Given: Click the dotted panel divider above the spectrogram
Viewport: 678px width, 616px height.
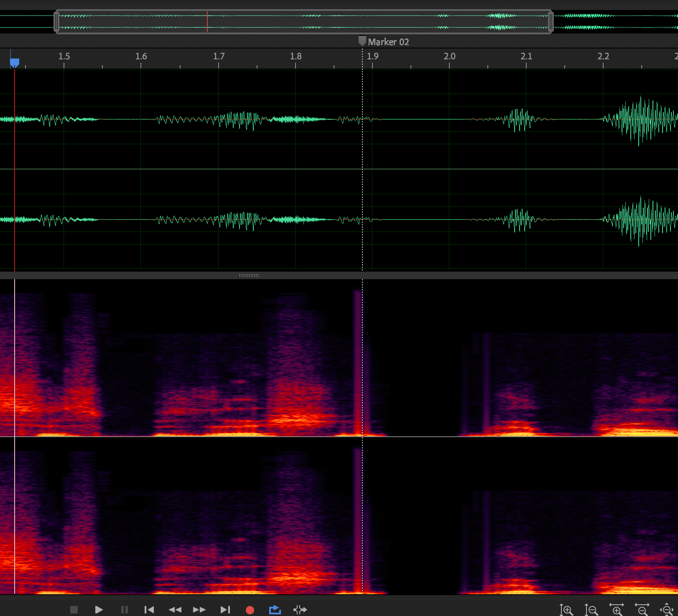Looking at the screenshot, I should (249, 275).
